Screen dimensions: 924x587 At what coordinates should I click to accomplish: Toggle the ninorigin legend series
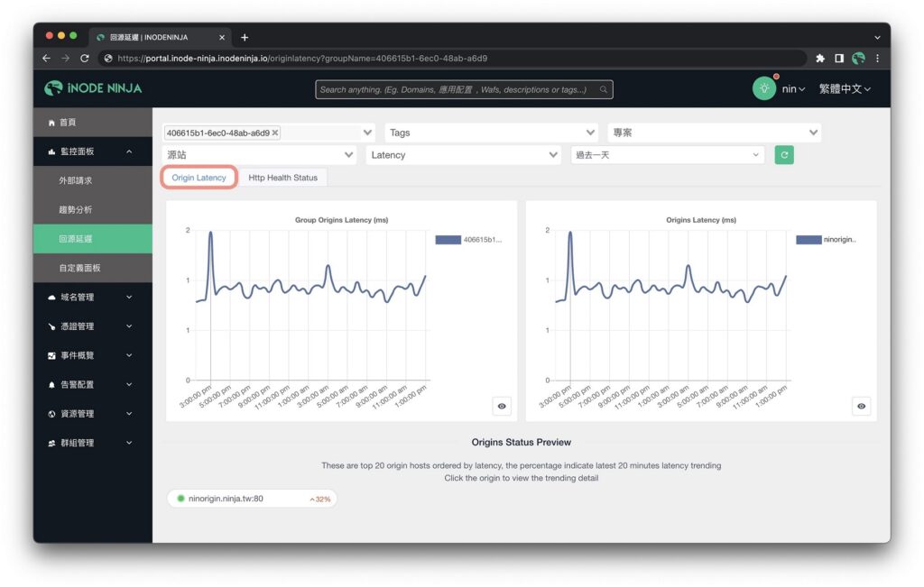(x=827, y=240)
